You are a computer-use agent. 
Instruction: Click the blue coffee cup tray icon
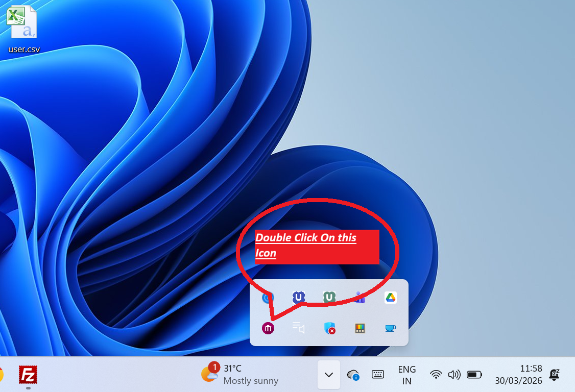click(x=391, y=328)
